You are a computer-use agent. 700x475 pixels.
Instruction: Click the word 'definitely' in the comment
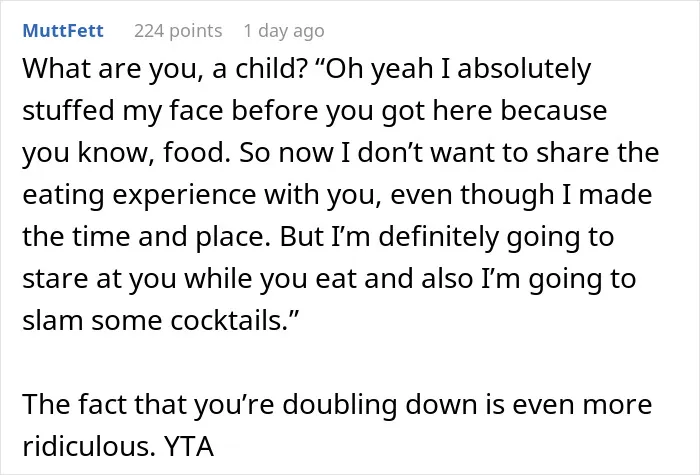pos(438,237)
